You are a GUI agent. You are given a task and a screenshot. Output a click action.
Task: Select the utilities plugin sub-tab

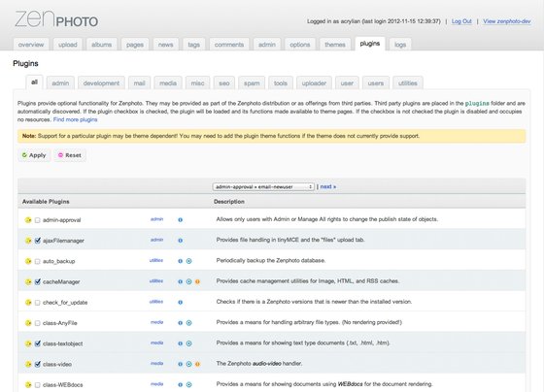coord(408,83)
